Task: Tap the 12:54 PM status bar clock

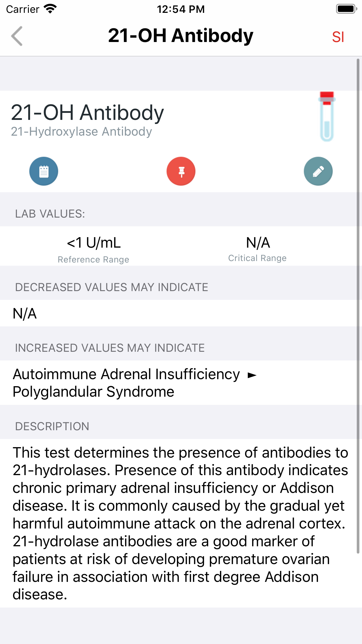Action: click(181, 9)
